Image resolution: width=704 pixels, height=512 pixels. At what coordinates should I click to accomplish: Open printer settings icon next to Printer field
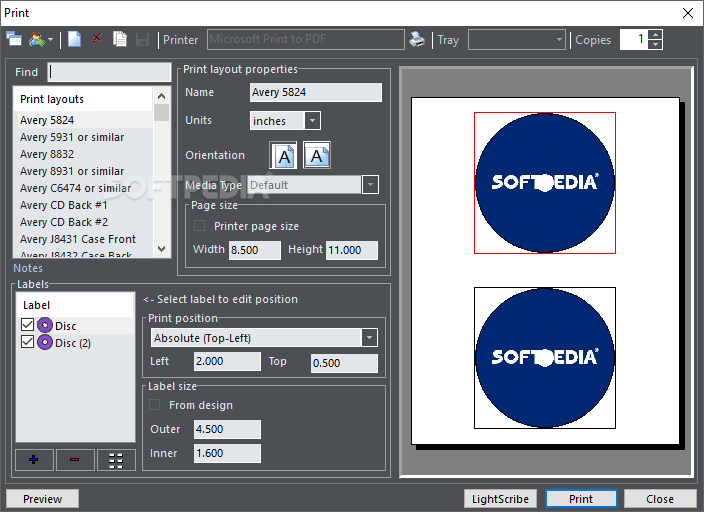coord(417,40)
